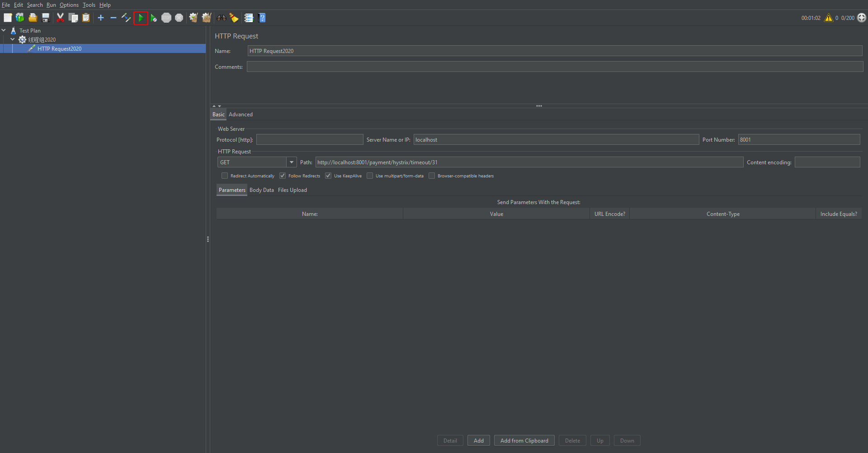Click the Name field with HTTP Request2020
The width and height of the screenshot is (868, 453).
[x=555, y=51]
